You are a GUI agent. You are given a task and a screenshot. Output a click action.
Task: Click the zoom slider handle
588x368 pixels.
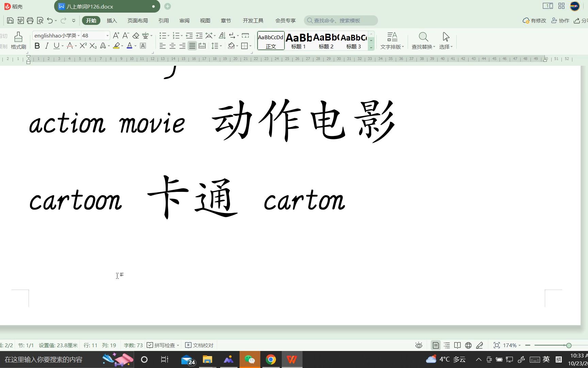569,345
